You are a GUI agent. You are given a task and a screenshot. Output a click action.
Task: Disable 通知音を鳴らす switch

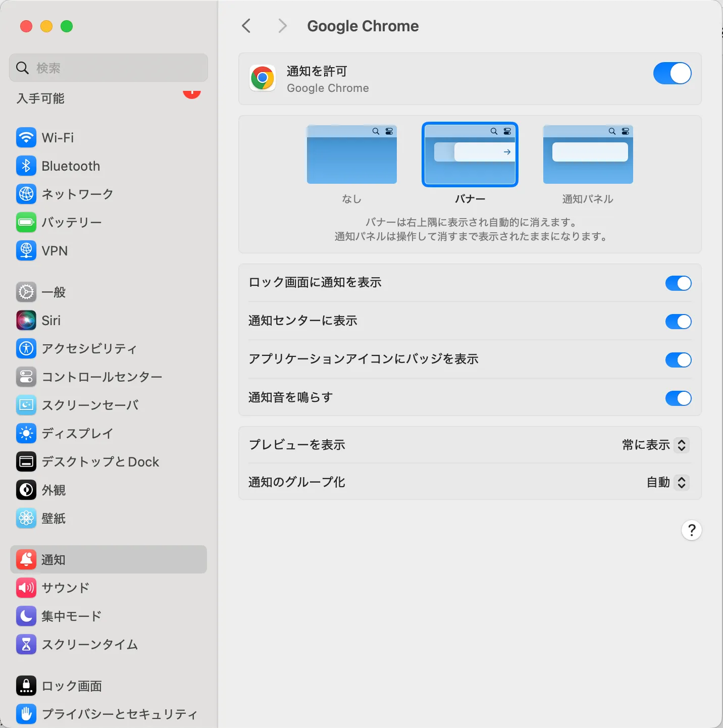(678, 398)
